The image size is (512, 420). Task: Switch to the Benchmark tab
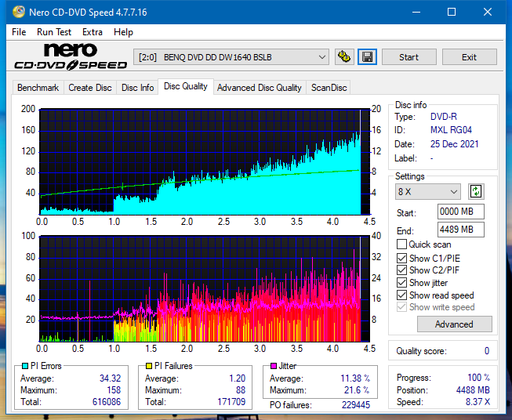tap(38, 88)
